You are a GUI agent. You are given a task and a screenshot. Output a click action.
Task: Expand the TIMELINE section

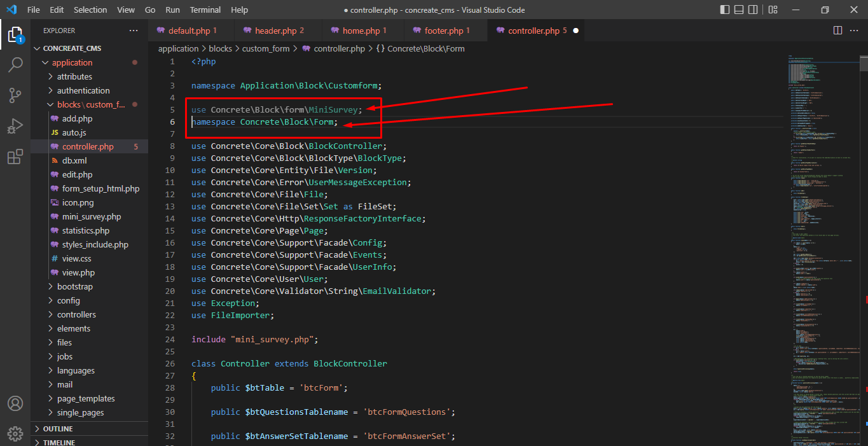tap(90, 442)
